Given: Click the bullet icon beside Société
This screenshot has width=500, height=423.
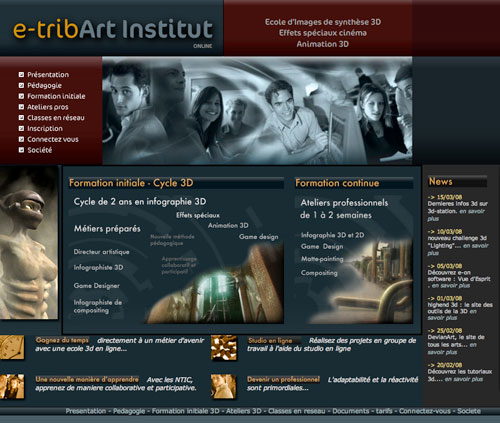Looking at the screenshot, I should pos(21,150).
